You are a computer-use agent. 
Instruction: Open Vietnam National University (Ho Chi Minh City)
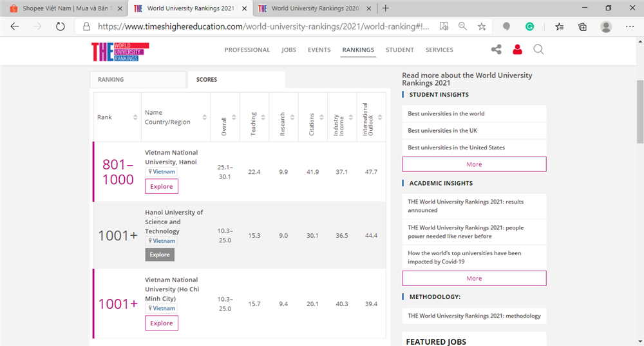click(172, 289)
